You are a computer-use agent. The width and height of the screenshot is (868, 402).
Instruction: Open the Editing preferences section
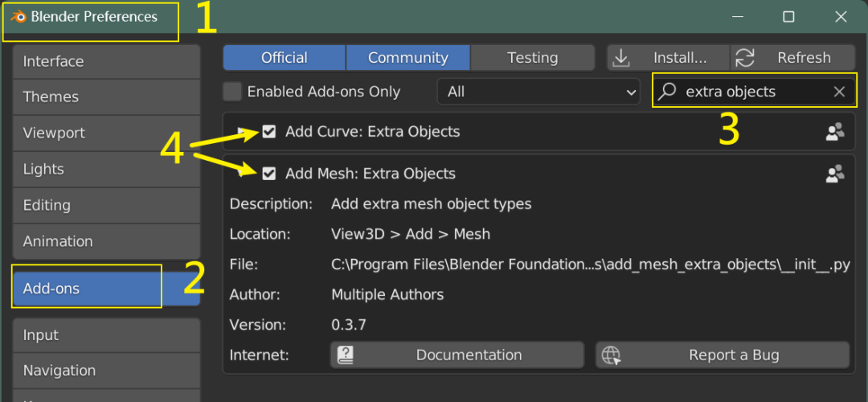pos(106,206)
